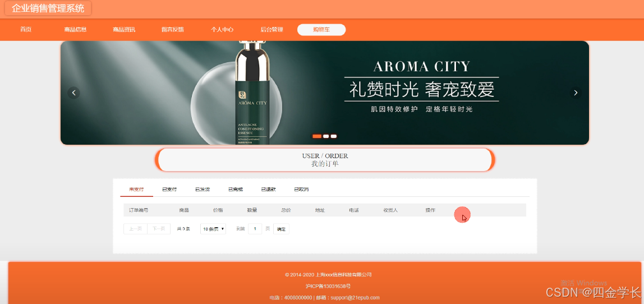Click the 沪ICP备13031638号 footer text
The image size is (644, 304).
pos(328,286)
